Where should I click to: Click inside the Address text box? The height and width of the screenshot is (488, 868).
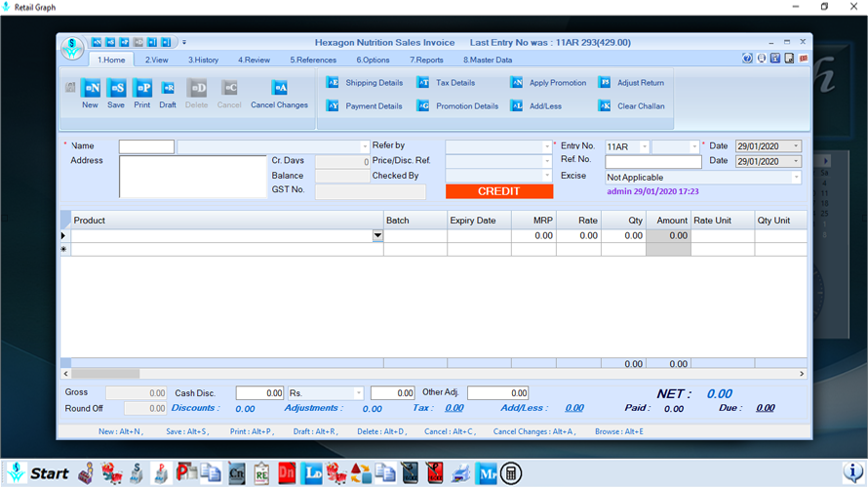pos(193,177)
